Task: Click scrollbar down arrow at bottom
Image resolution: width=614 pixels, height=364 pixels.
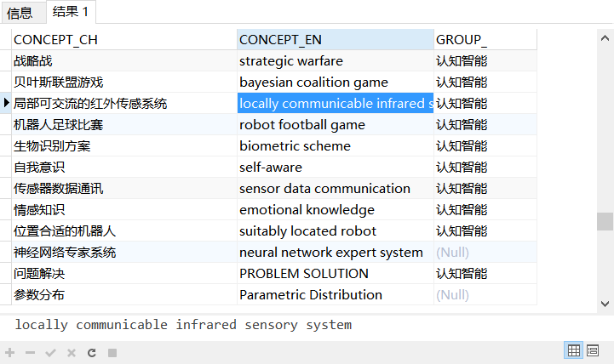Action: pos(605,302)
